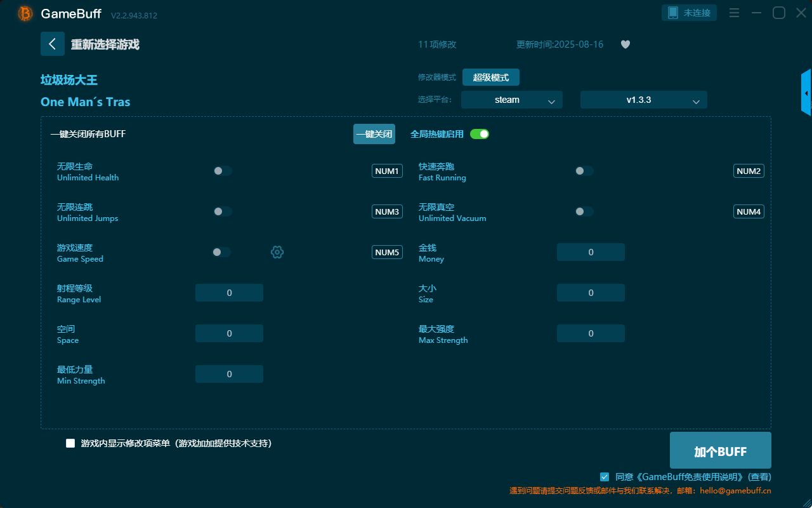Click the Space value field
The width and height of the screenshot is (812, 508).
pos(229,333)
